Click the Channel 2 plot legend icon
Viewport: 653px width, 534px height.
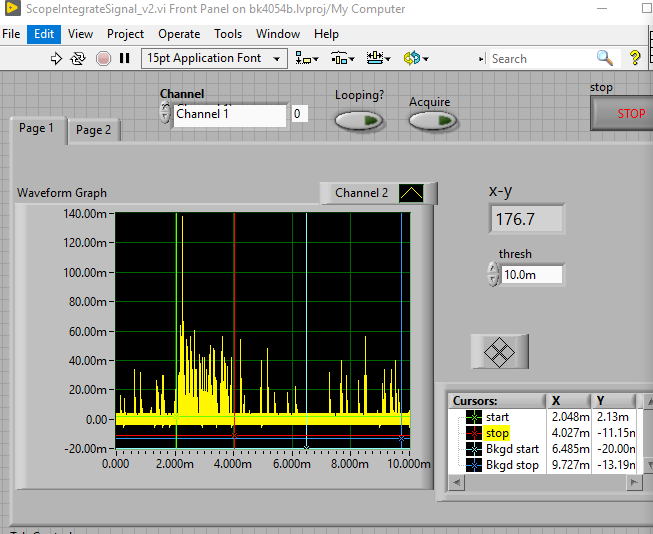click(x=411, y=193)
